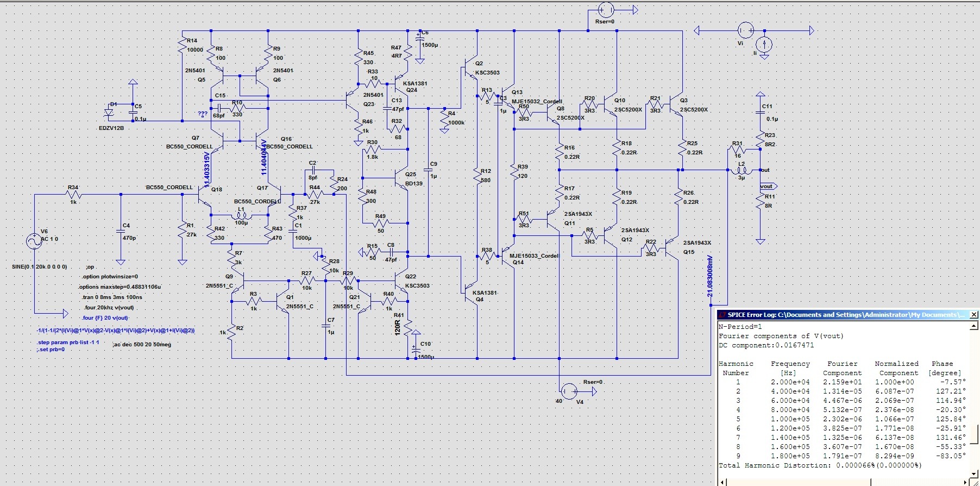This screenshot has width=980, height=486.
Task: Click the error log horizontal scrollbar thumb
Action: [x=799, y=482]
